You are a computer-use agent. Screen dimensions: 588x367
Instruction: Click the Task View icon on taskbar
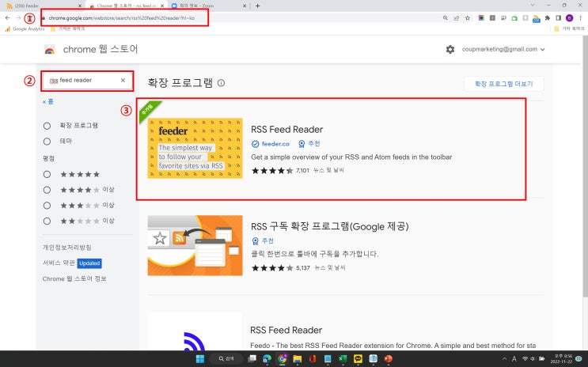point(252,359)
